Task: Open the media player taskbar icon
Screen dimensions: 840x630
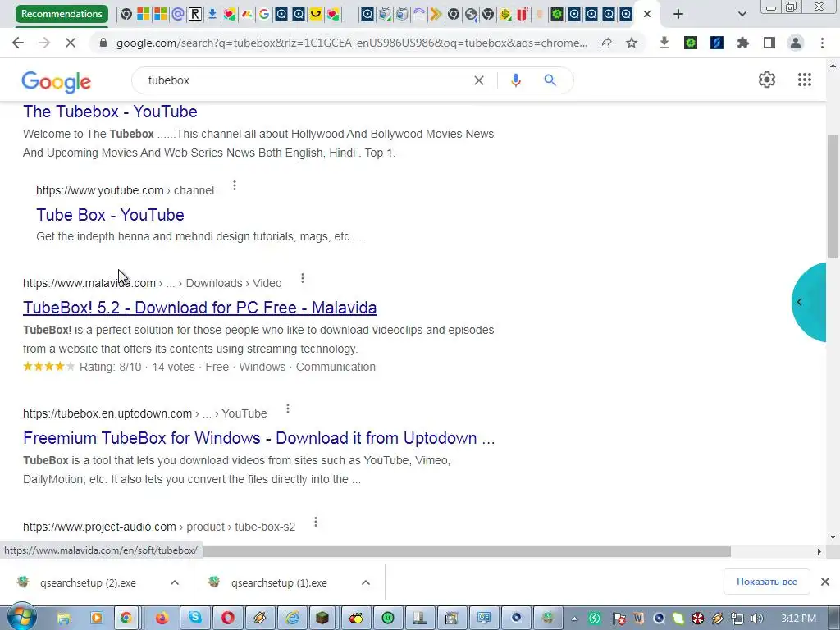Action: click(x=97, y=619)
